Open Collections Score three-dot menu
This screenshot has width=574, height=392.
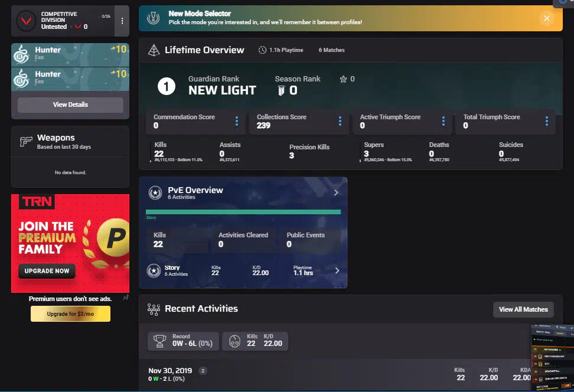click(340, 121)
